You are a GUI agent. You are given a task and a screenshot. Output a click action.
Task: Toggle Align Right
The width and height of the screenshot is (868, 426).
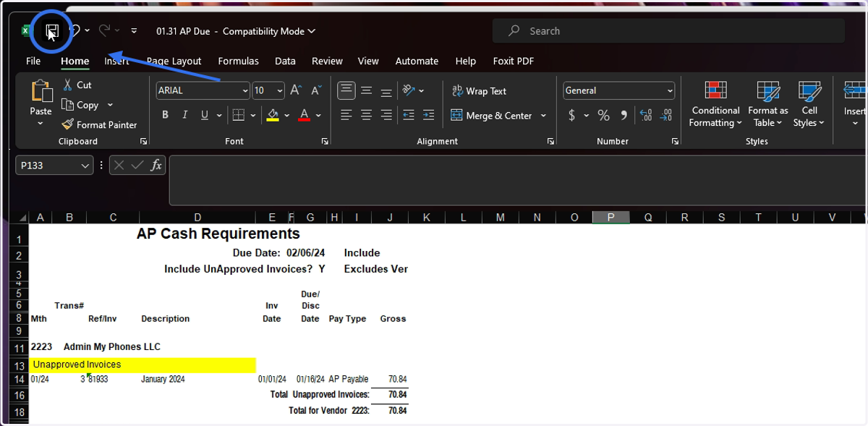(386, 115)
